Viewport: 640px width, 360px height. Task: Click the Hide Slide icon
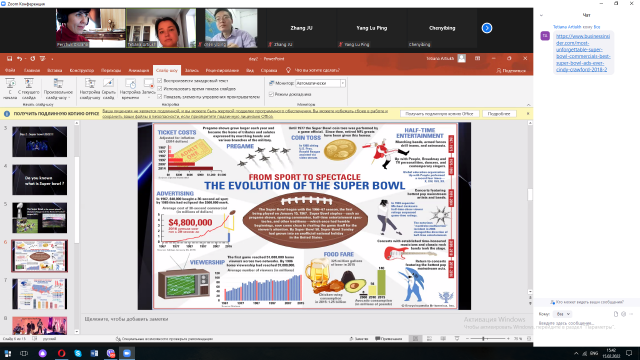(x=109, y=89)
